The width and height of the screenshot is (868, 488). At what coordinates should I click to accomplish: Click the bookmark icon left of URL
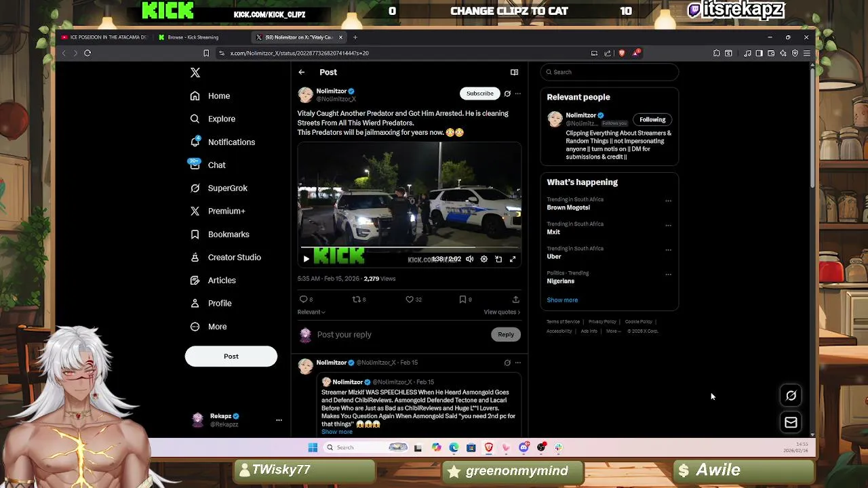[x=206, y=53]
